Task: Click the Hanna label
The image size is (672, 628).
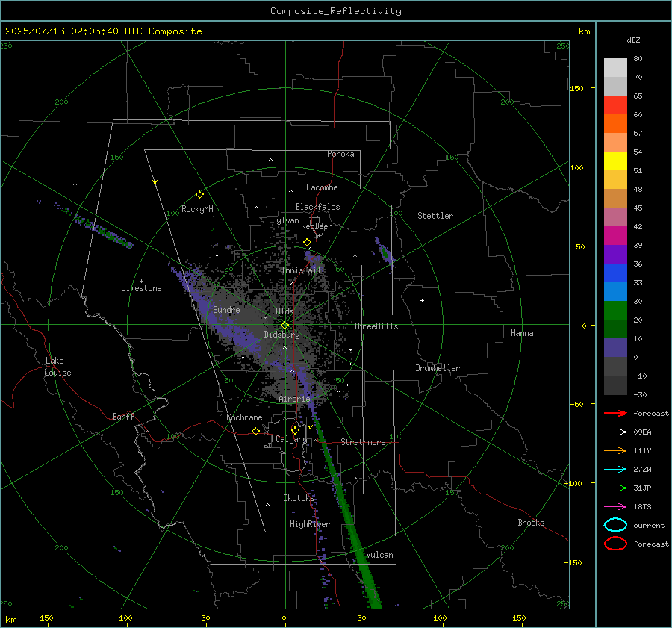Action: coord(522,333)
